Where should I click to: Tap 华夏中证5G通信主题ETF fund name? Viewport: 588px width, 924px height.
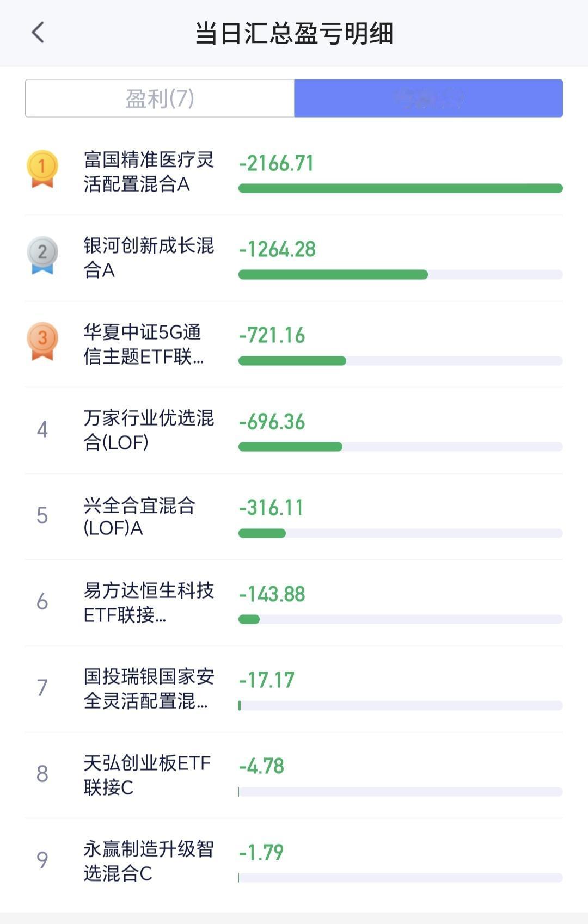144,344
